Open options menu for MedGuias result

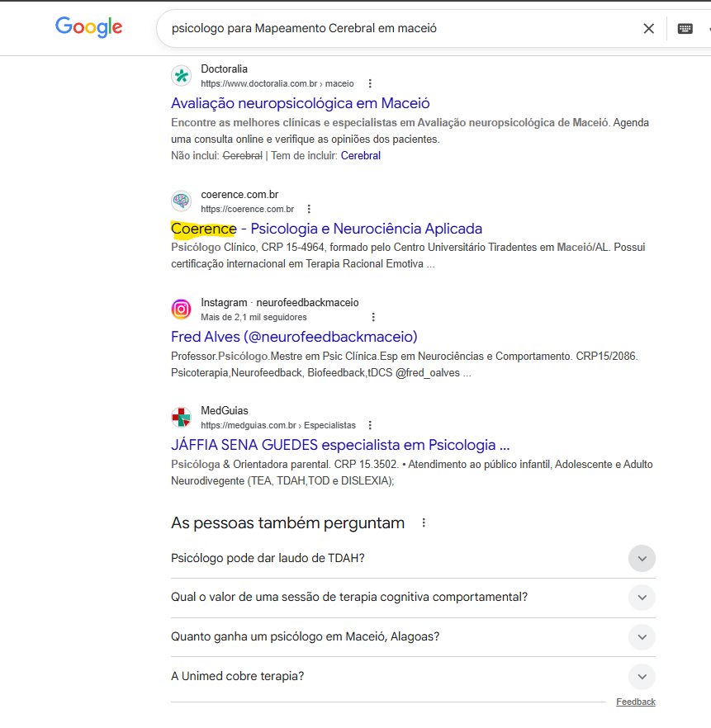click(370, 425)
